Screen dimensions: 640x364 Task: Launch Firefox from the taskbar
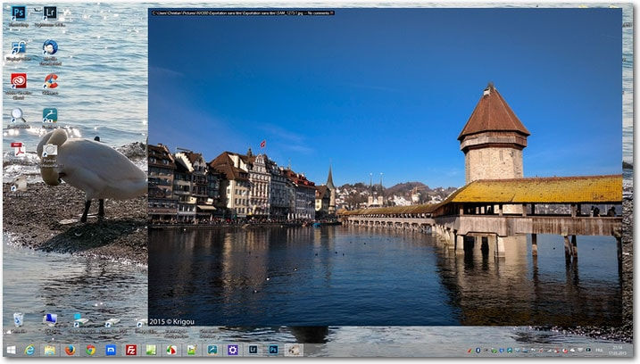(x=71, y=350)
